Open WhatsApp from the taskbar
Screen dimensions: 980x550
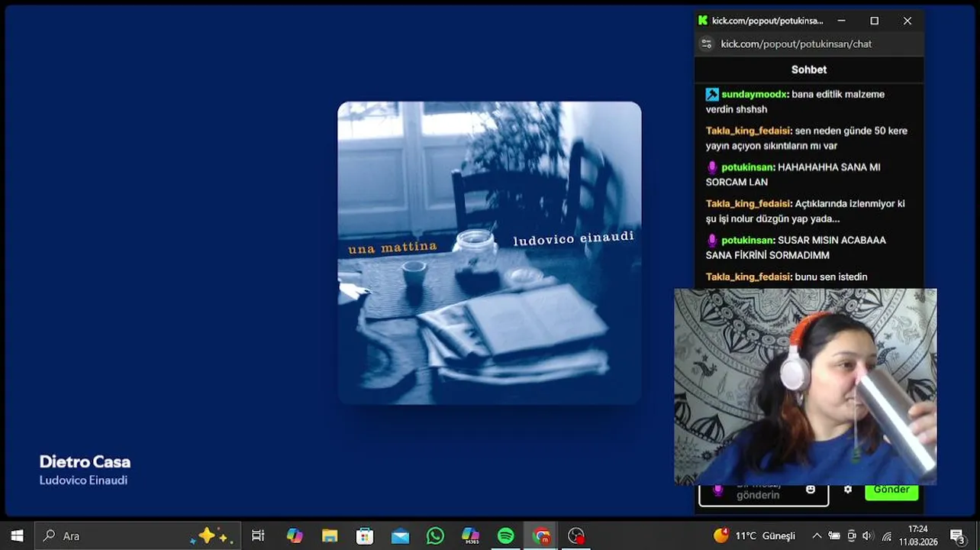435,535
